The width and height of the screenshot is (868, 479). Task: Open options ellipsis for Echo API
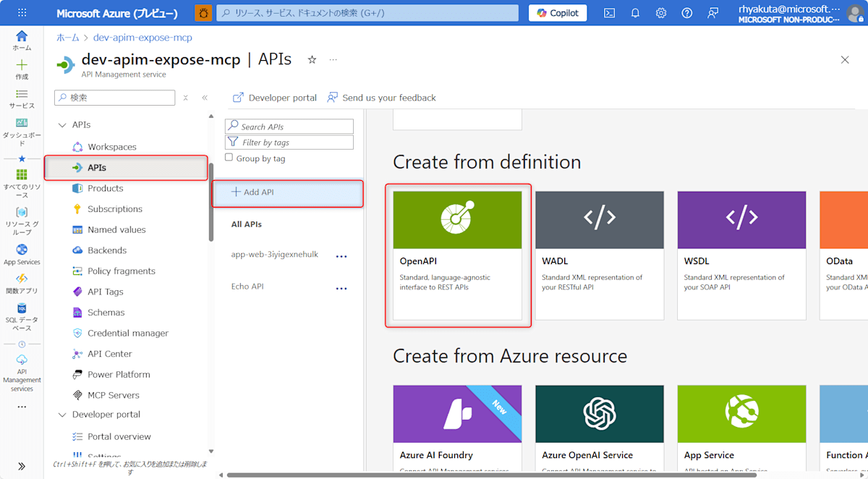pos(341,289)
